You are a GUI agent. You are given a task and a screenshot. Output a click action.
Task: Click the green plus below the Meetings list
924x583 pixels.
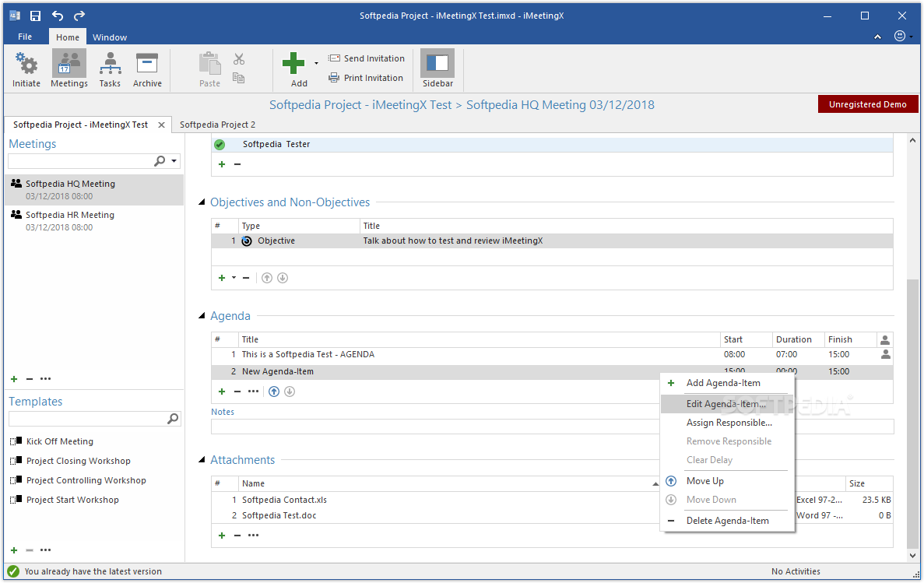(14, 379)
